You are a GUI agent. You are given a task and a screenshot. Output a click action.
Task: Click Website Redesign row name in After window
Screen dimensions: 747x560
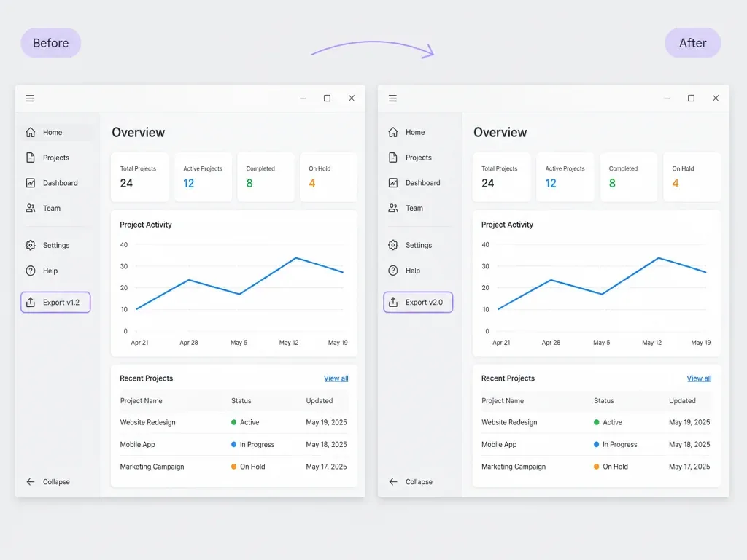(509, 422)
